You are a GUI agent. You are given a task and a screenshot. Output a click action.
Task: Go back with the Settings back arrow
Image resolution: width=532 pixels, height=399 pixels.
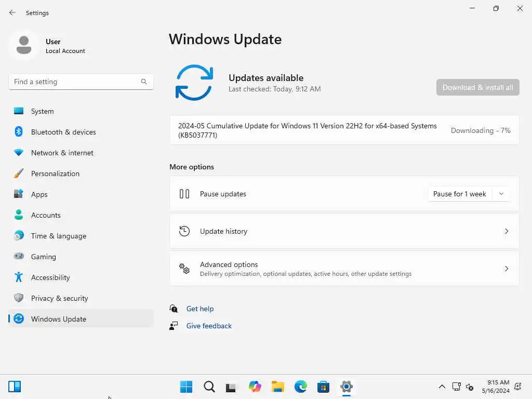tap(12, 12)
